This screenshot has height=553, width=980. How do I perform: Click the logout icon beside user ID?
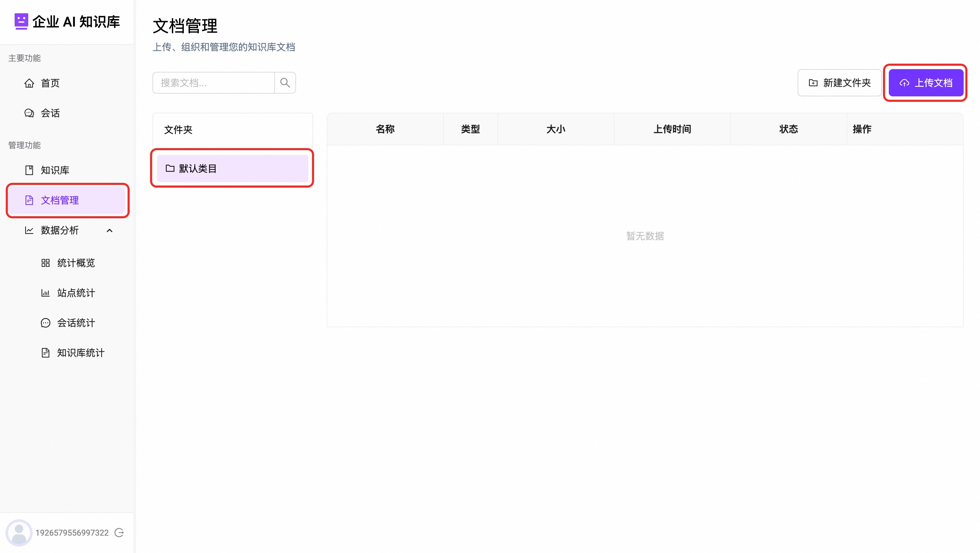(119, 533)
